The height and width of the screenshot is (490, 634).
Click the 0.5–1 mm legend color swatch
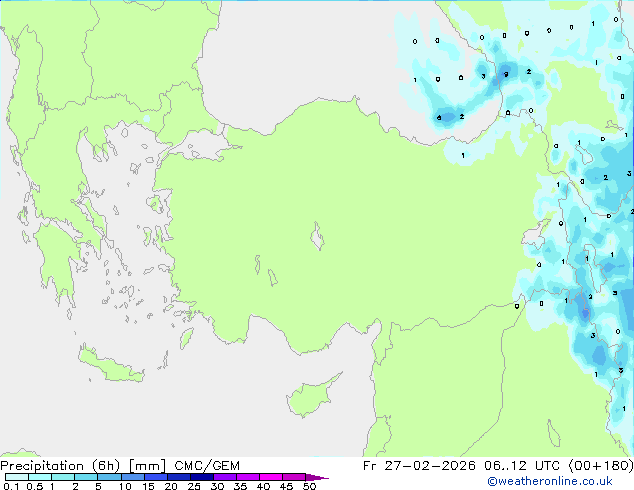(40, 477)
